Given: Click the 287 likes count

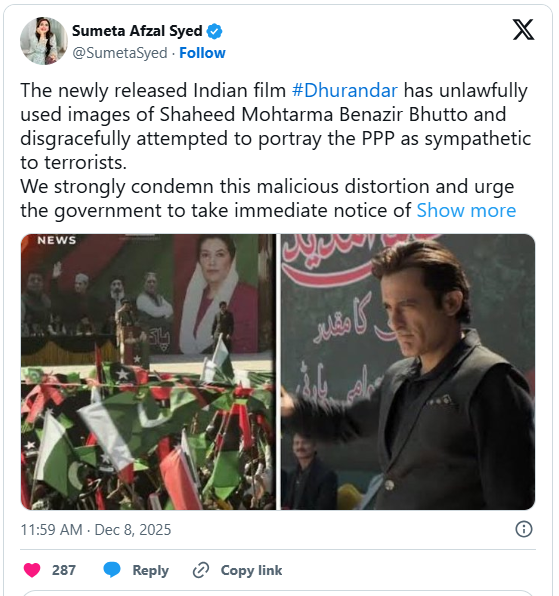Looking at the screenshot, I should (x=64, y=570).
